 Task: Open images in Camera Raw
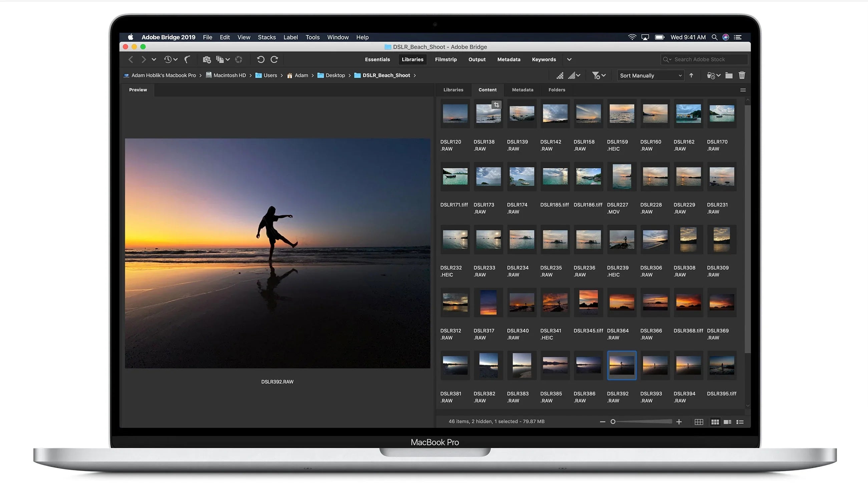click(x=239, y=60)
